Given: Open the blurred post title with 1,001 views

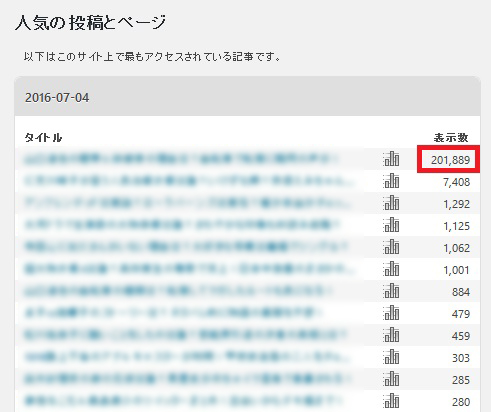Looking at the screenshot, I should 189,269.
